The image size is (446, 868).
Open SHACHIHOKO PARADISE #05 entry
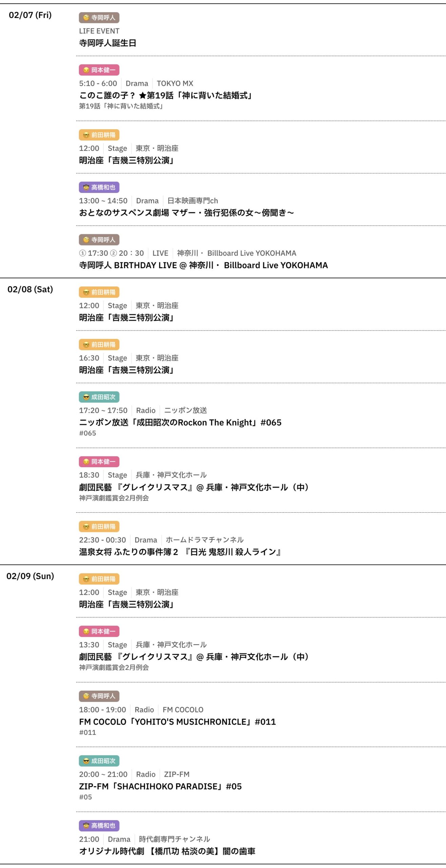pyautogui.click(x=160, y=787)
